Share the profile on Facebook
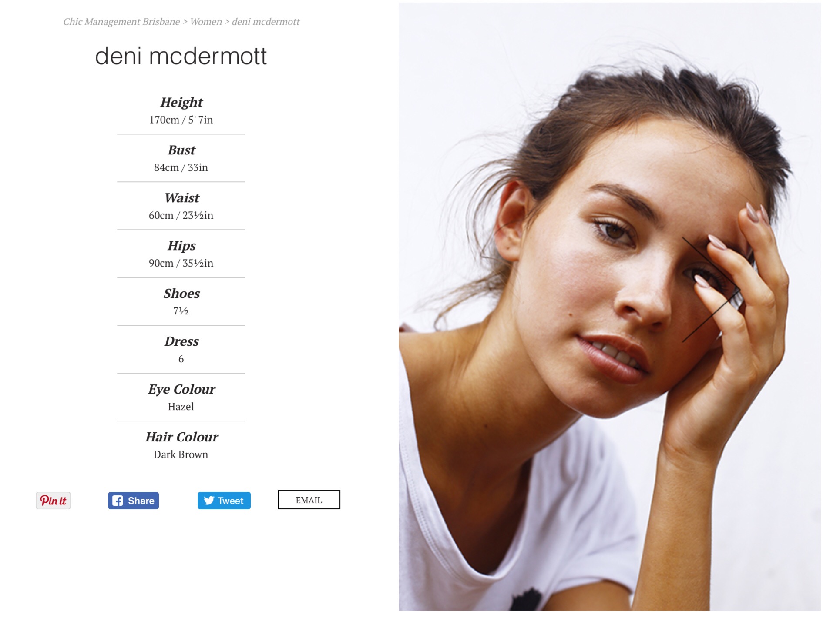840x628 pixels. [133, 501]
